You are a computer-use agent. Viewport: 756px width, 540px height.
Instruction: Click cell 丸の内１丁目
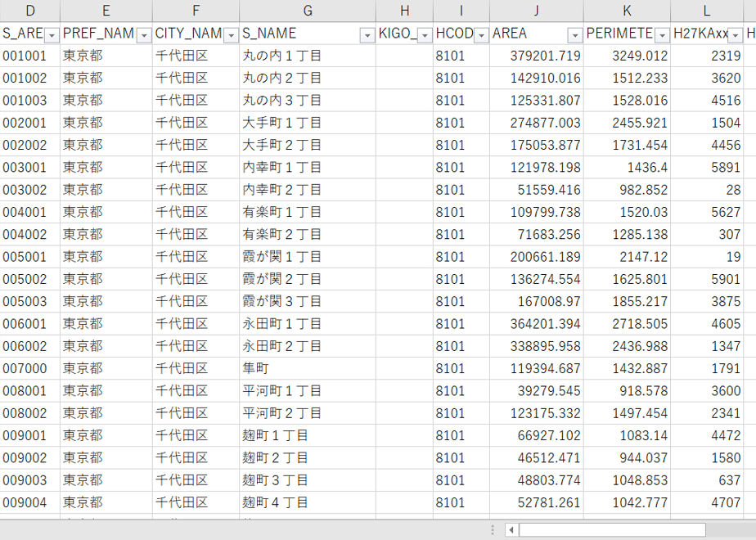coord(308,56)
